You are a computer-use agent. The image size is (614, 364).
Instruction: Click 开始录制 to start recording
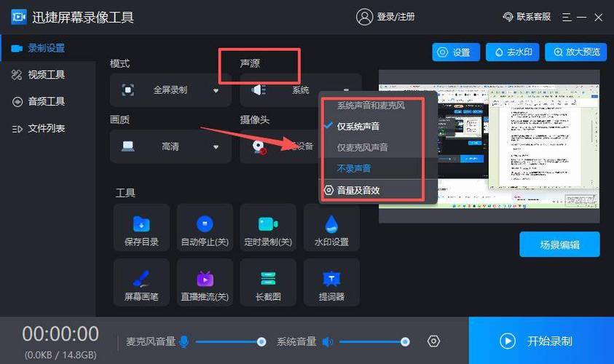point(541,341)
